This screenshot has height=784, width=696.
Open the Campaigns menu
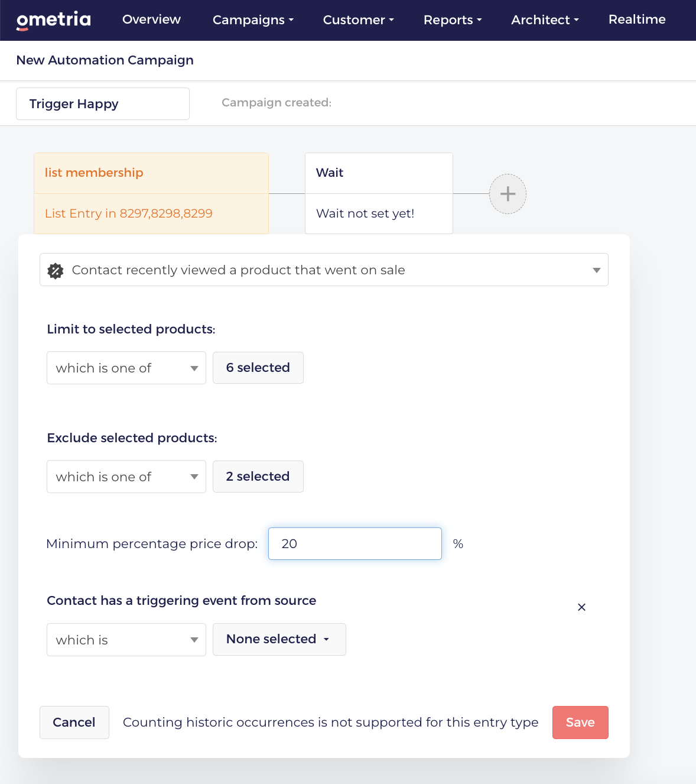pyautogui.click(x=253, y=20)
